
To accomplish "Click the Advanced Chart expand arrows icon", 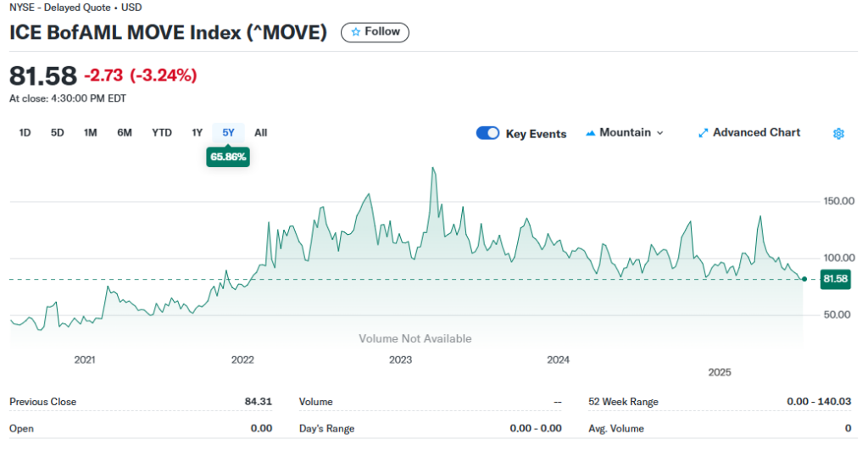I will [703, 133].
